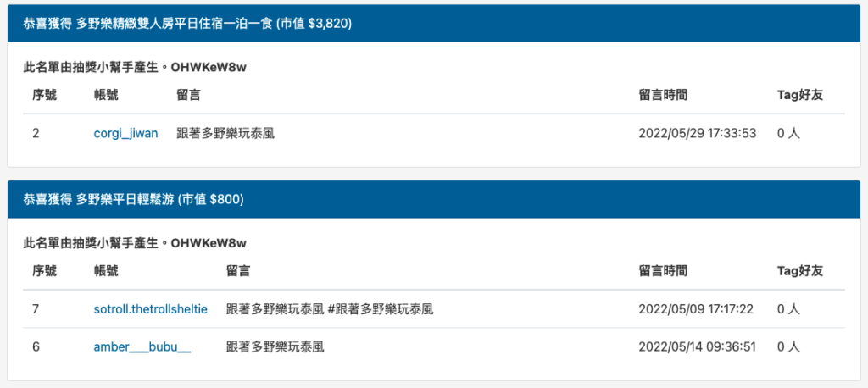Select the timestamp 2022/05/09 17:17:22
Screen dimensions: 868x388
point(696,309)
